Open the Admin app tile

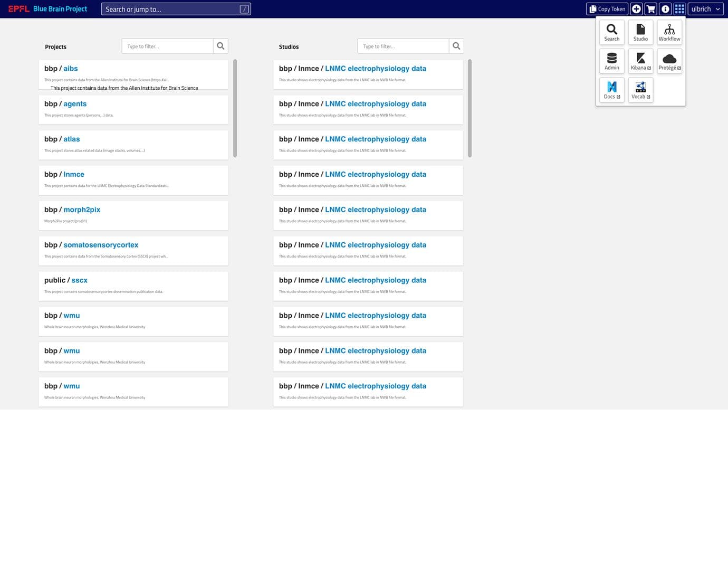tap(611, 61)
